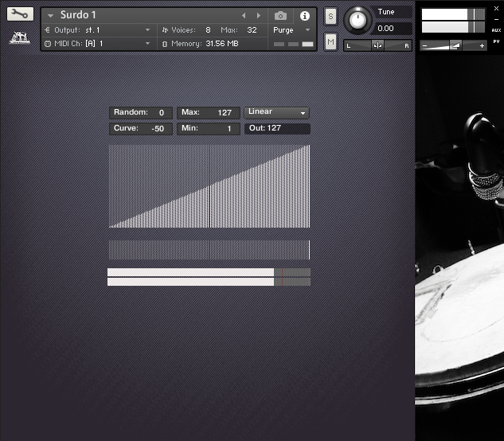
Task: Collapse Surdo 1 instrument header arrow
Action: click(50, 15)
